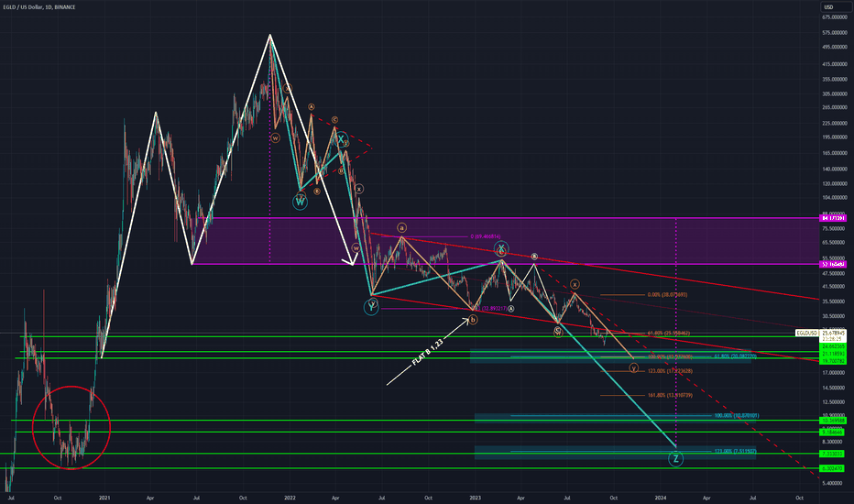854x504 pixels.
Task: Click the white circled B label
Action: click(534, 257)
